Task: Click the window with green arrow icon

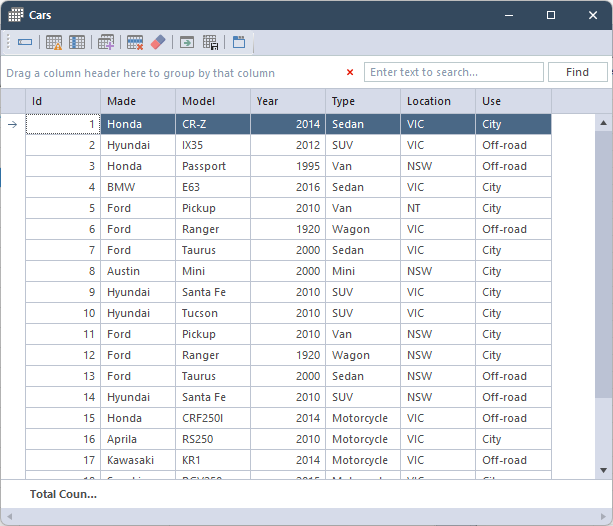Action: click(x=187, y=42)
